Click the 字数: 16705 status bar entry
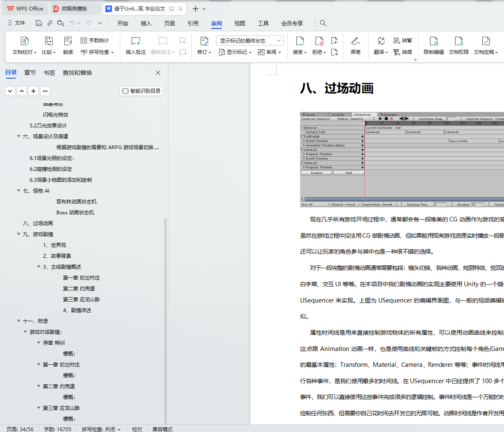This screenshot has width=504, height=432. click(58, 429)
